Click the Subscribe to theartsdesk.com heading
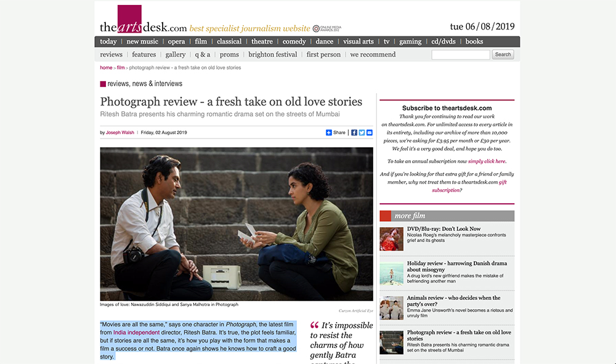616x364 pixels. (x=447, y=108)
